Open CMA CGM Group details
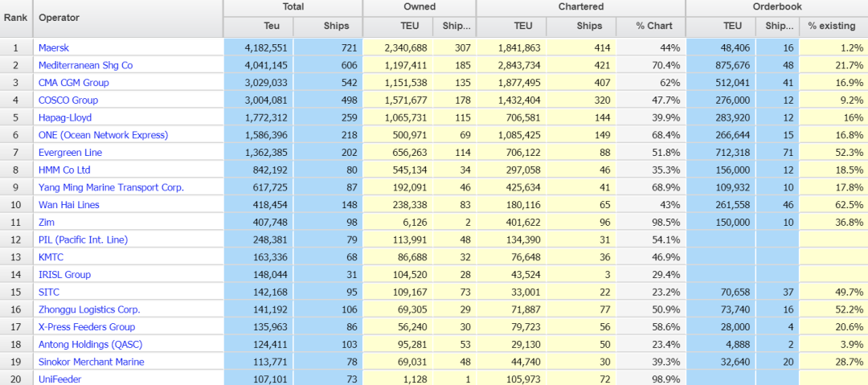This screenshot has width=868, height=385. click(73, 83)
